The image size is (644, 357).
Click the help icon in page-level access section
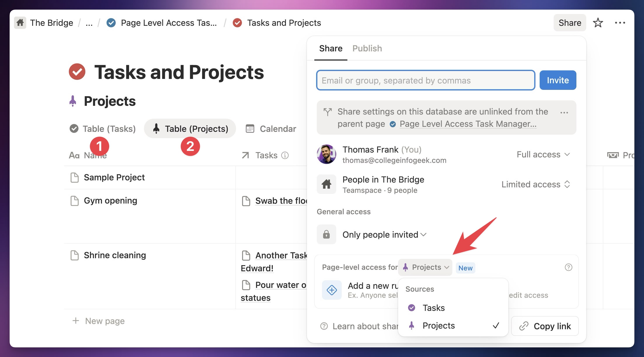(568, 267)
